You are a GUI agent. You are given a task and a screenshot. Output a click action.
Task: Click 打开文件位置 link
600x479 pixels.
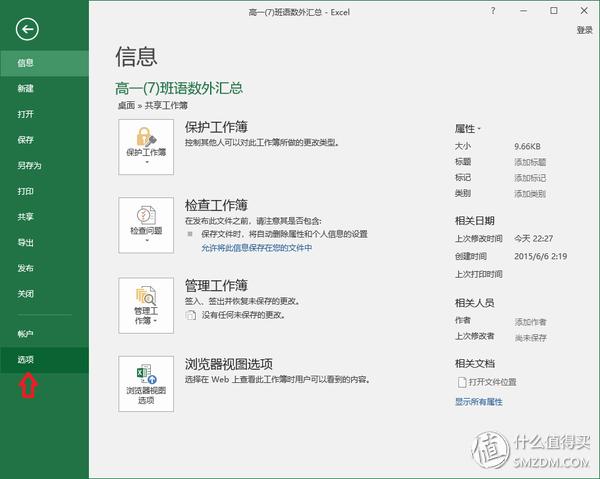492,382
